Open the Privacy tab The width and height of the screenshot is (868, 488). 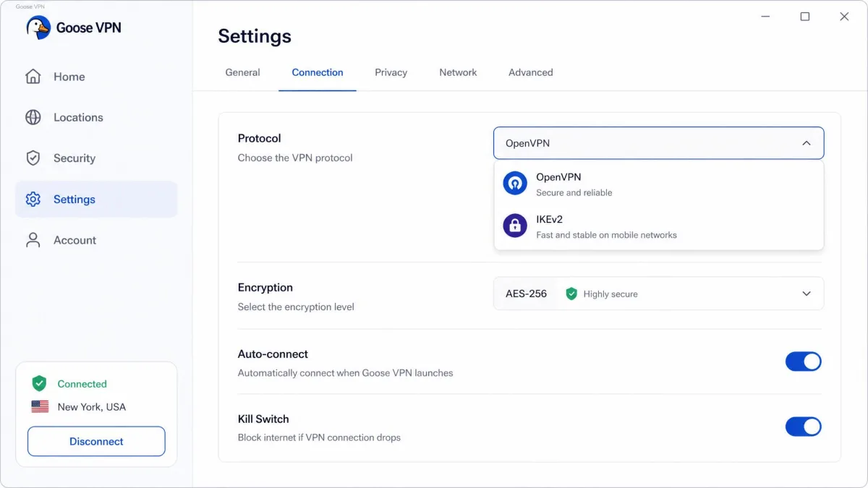[x=391, y=72]
